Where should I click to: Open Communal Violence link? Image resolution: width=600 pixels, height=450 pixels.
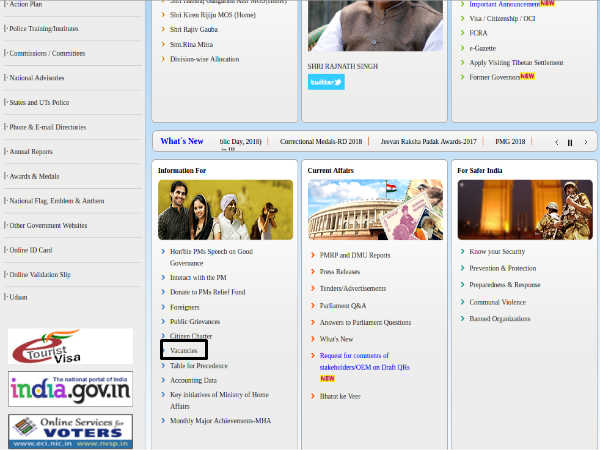coord(497,302)
